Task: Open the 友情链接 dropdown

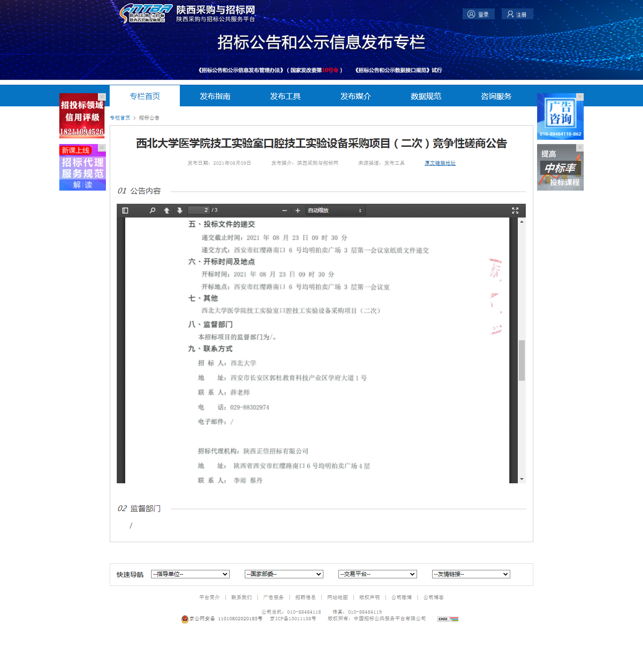Action: 471,574
